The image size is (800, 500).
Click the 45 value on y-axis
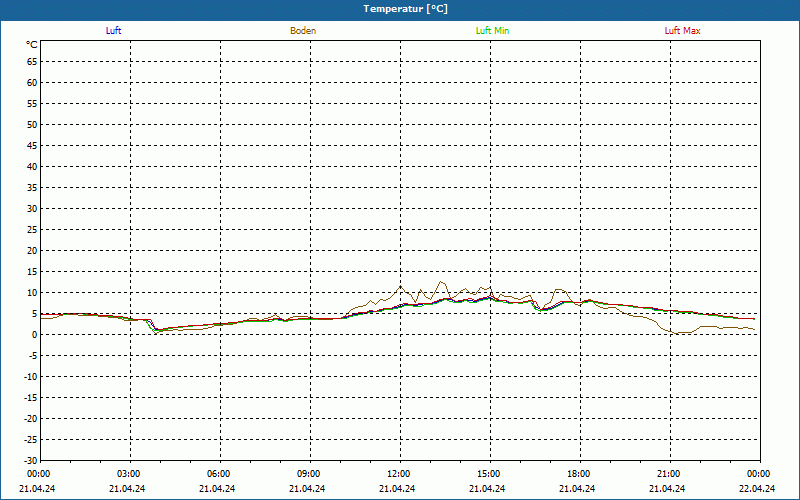click(x=32, y=146)
